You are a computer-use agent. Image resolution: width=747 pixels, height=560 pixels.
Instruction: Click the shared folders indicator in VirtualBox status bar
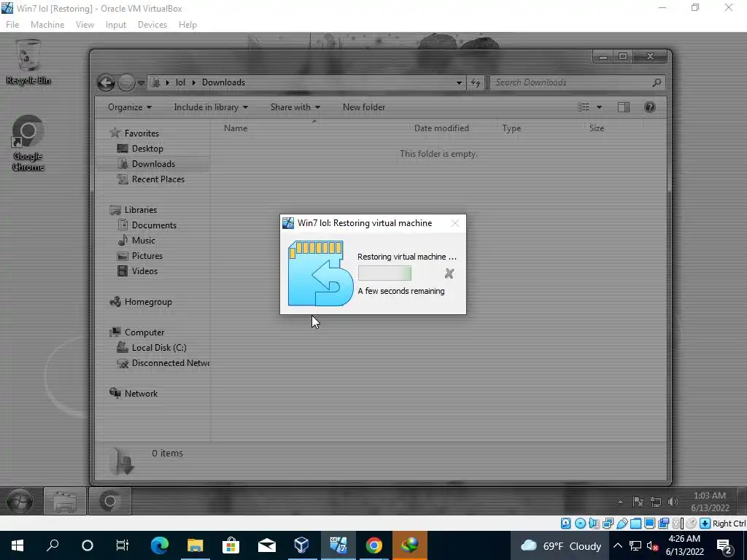[x=635, y=524]
